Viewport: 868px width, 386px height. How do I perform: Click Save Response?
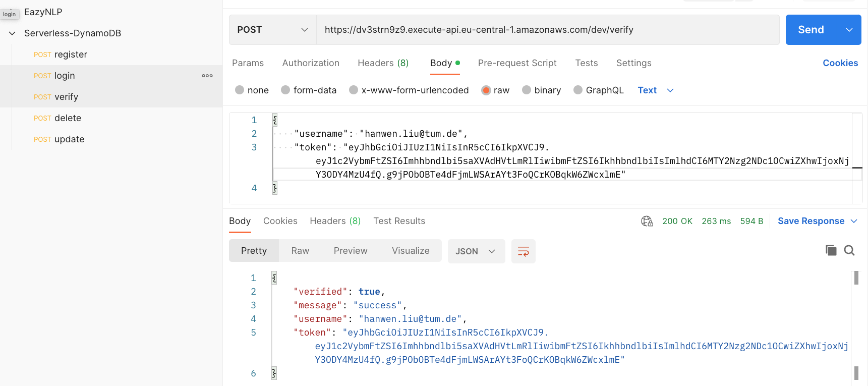tap(811, 221)
